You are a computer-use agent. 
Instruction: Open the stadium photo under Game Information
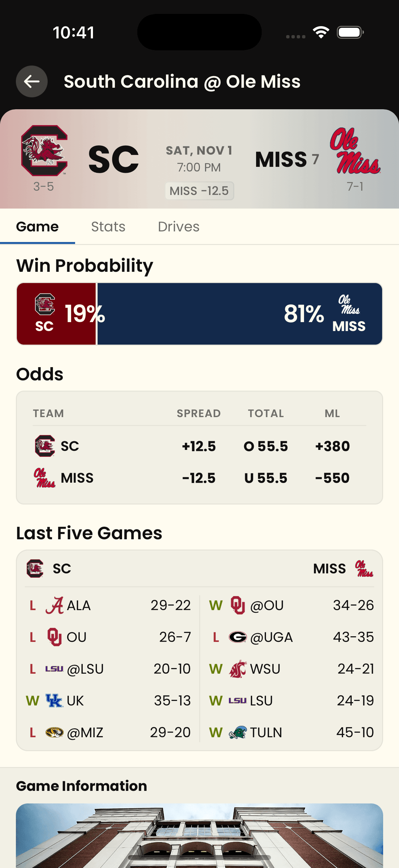point(199,835)
